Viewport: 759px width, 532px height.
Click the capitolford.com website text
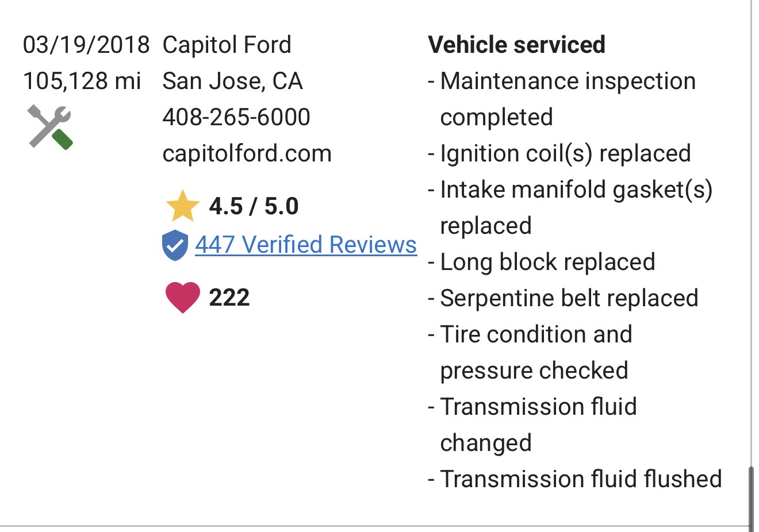pos(247,153)
